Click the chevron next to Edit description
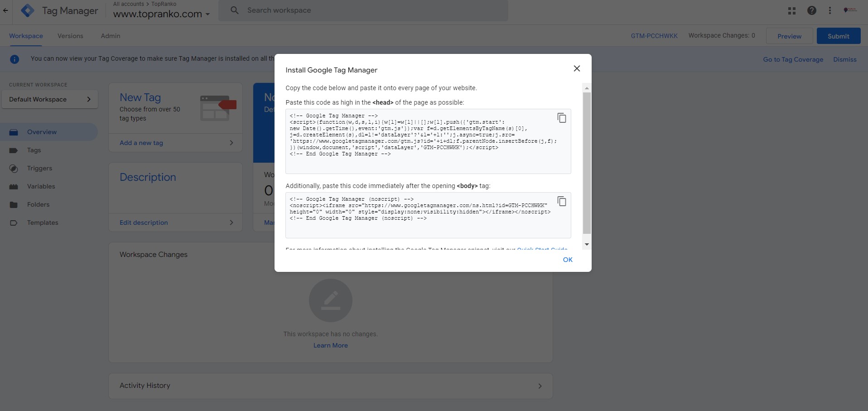The image size is (868, 411). click(x=231, y=222)
